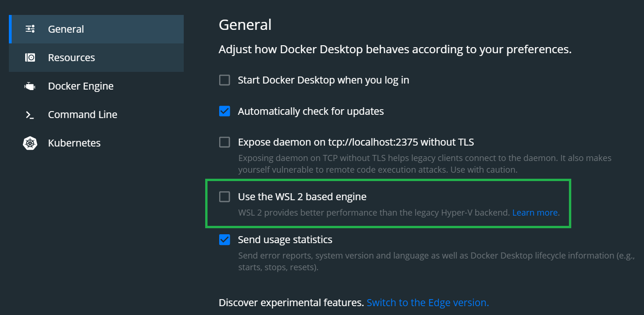This screenshot has height=315, width=644.
Task: Select the General settings icon
Action: click(30, 29)
